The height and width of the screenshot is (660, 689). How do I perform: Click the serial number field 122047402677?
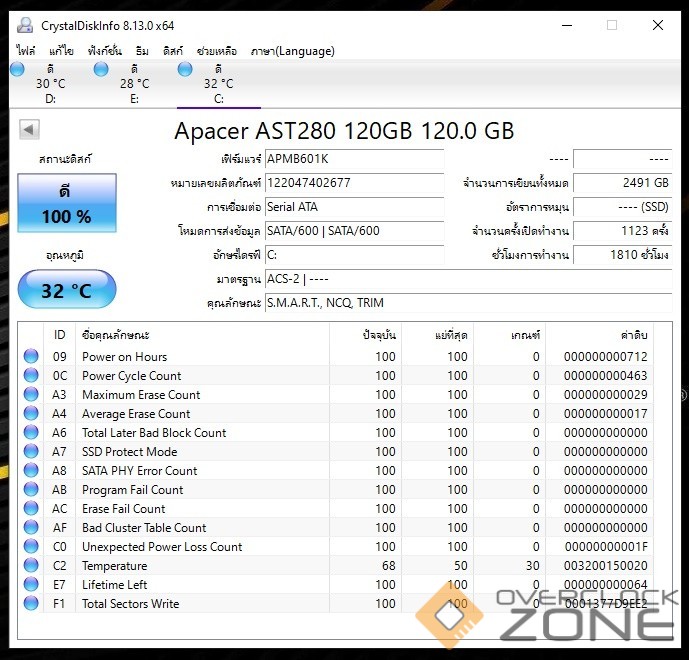point(354,183)
